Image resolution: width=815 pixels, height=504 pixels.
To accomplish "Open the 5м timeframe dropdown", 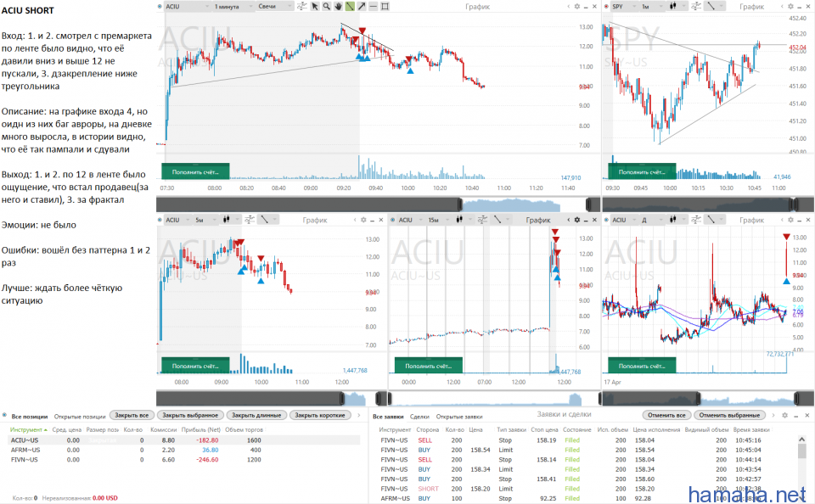I will click(206, 220).
